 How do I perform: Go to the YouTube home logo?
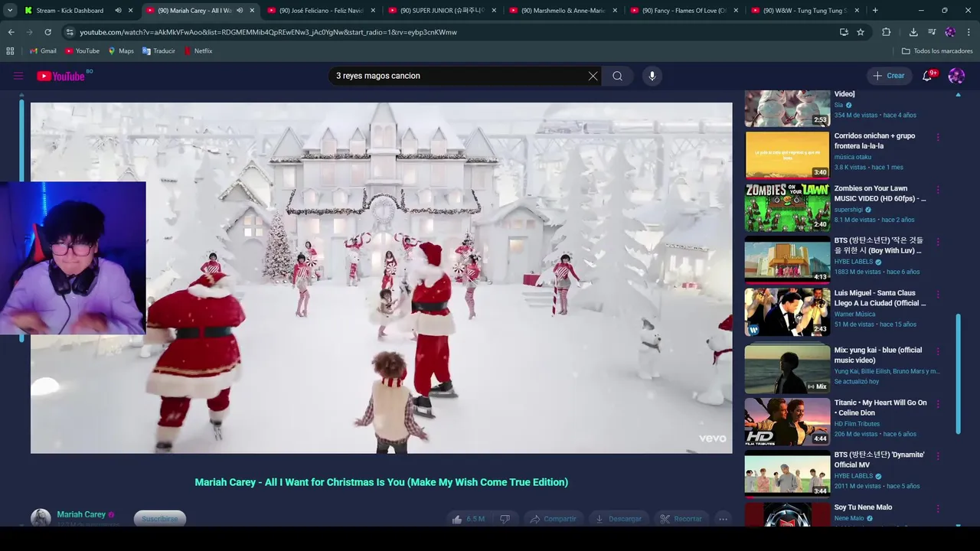[60, 76]
